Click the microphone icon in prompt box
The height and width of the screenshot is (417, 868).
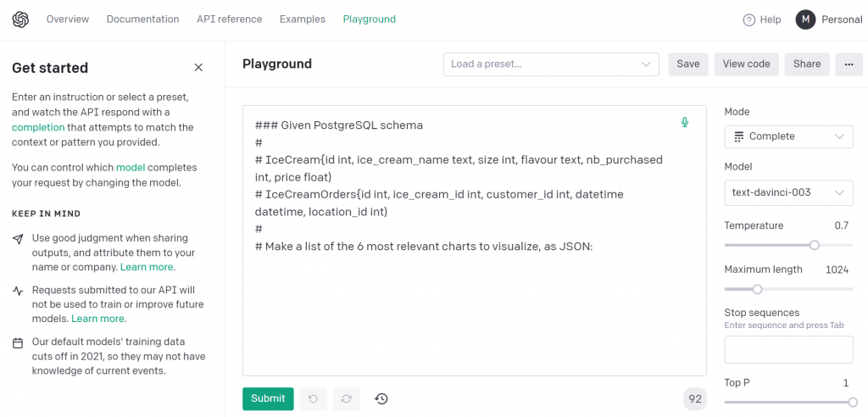click(685, 123)
